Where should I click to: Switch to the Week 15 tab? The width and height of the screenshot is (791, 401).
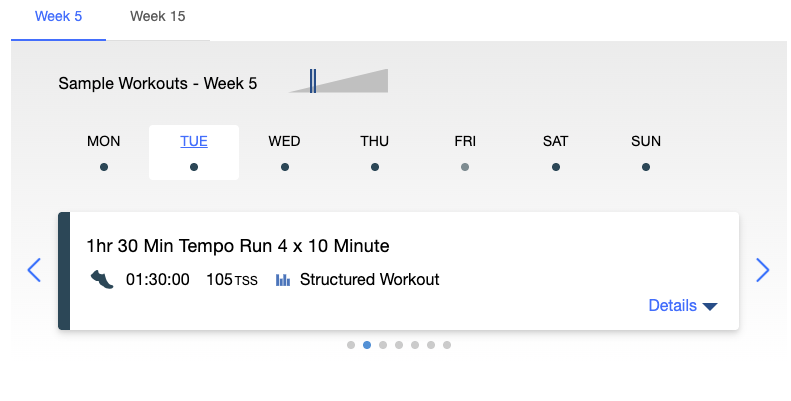(157, 17)
